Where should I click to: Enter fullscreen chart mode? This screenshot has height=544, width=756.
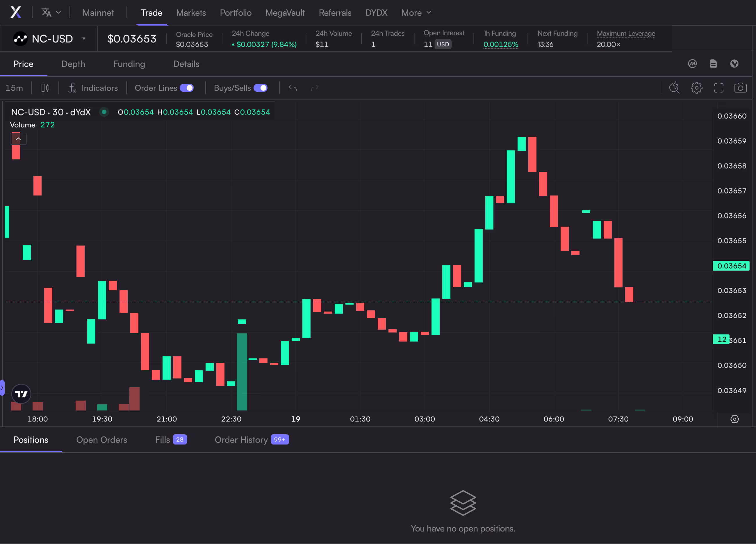(718, 88)
